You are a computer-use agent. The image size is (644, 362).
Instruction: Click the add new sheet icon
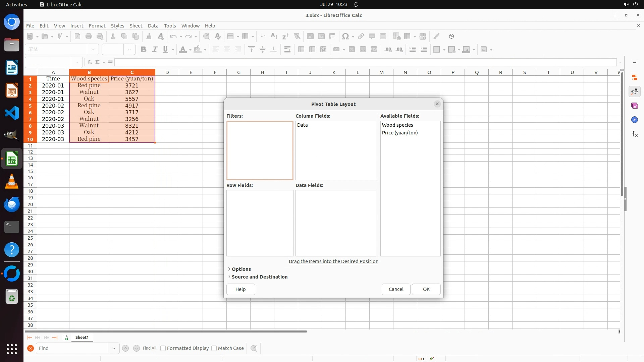65,338
